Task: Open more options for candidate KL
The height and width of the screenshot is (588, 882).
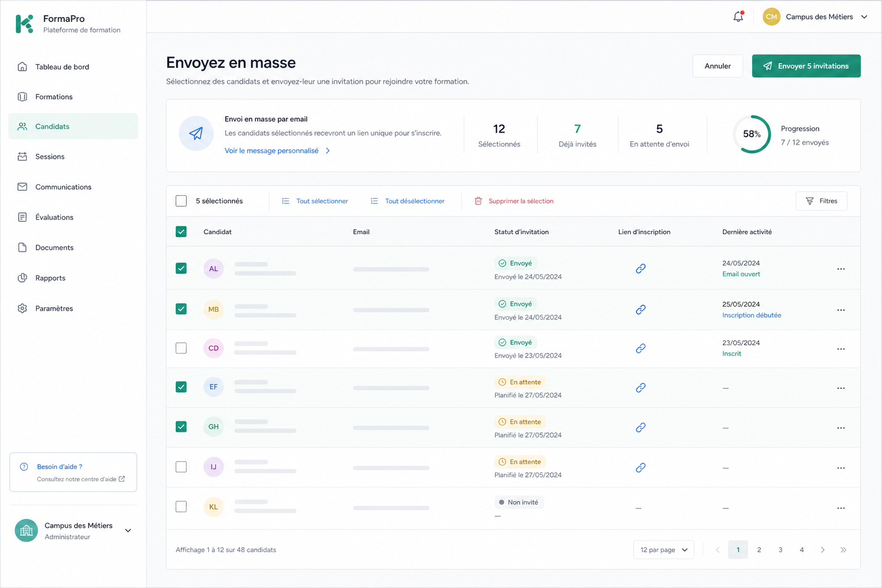Action: [841, 508]
